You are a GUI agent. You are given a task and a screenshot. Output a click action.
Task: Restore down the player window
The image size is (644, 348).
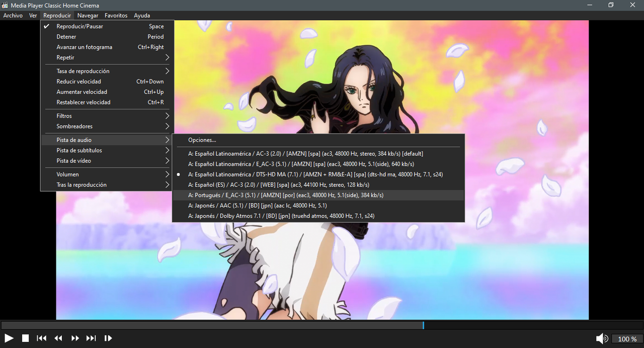pos(611,5)
